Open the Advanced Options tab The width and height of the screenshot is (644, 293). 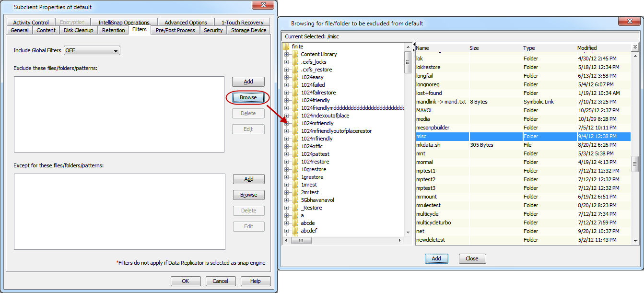coord(186,23)
